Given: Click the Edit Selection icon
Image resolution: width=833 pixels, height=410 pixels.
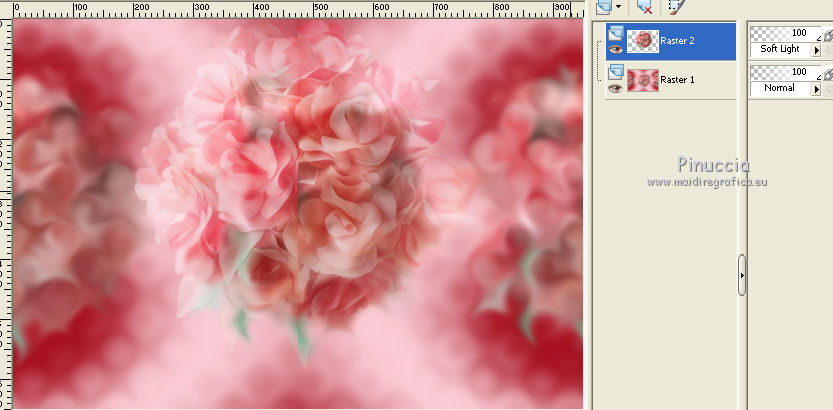Looking at the screenshot, I should click(x=675, y=6).
